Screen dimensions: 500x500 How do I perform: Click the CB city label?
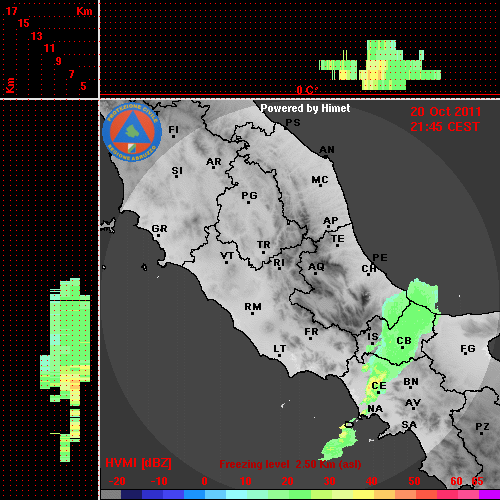404,341
